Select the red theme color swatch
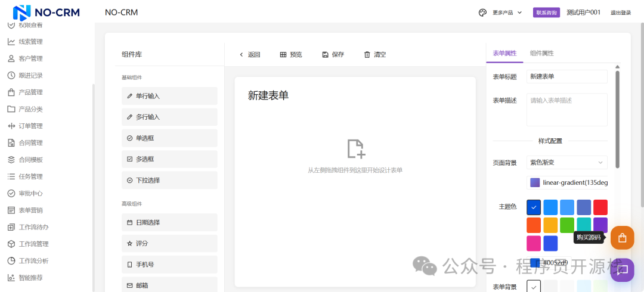The height and width of the screenshot is (292, 644). [x=600, y=207]
